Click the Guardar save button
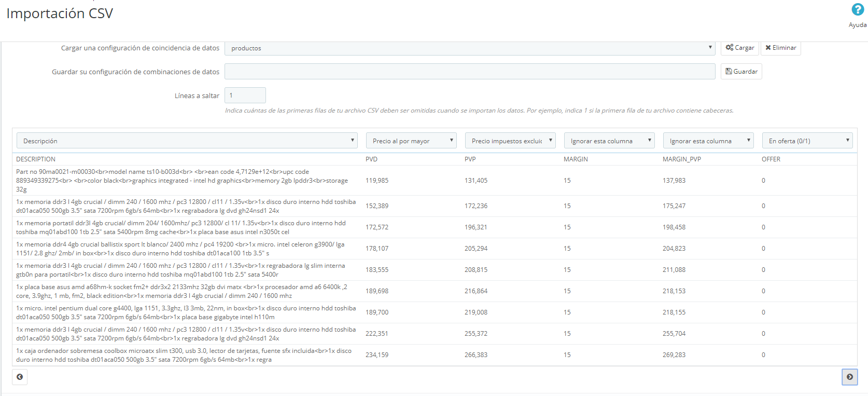868x396 pixels. (741, 72)
